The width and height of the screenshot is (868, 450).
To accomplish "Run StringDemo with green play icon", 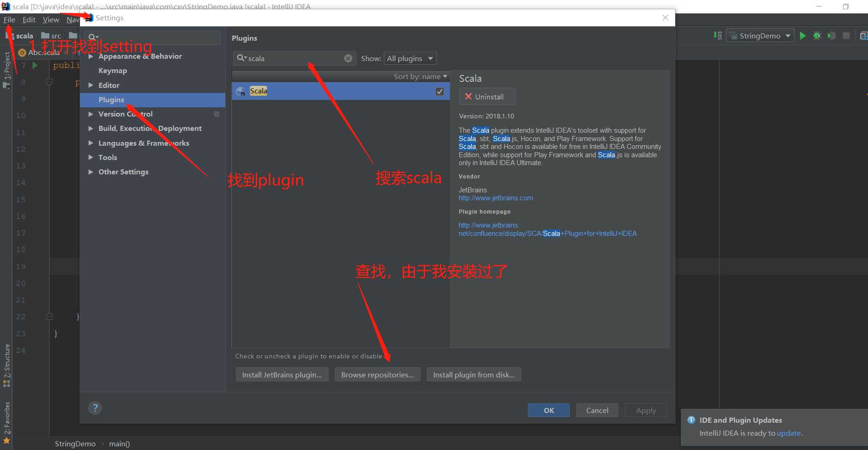I will coord(803,36).
